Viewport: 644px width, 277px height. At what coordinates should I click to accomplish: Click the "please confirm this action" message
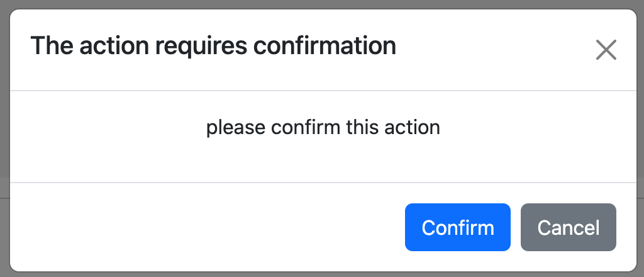tap(323, 128)
